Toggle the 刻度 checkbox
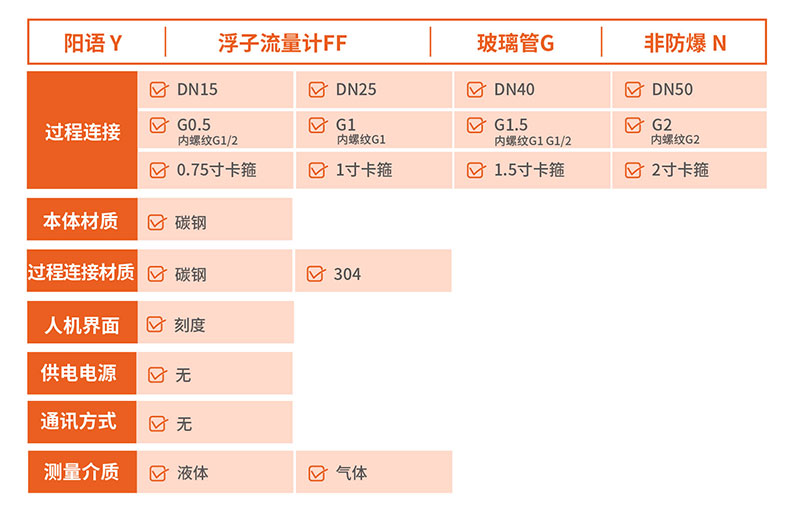This screenshot has width=790, height=519. click(156, 324)
